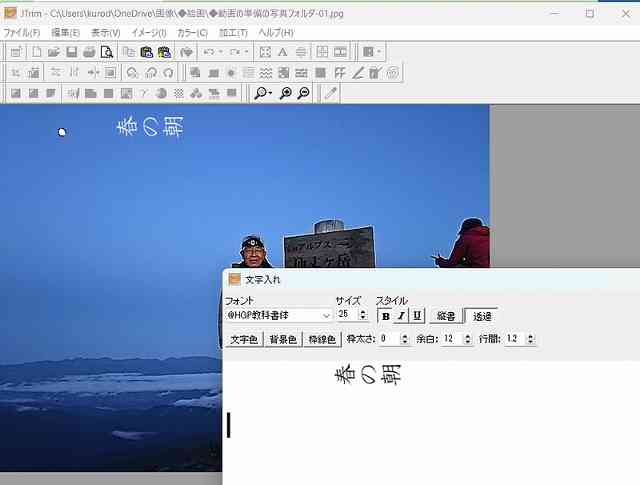Image resolution: width=640 pixels, height=485 pixels.
Task: Toggle Bold style in text dialog
Action: [386, 316]
